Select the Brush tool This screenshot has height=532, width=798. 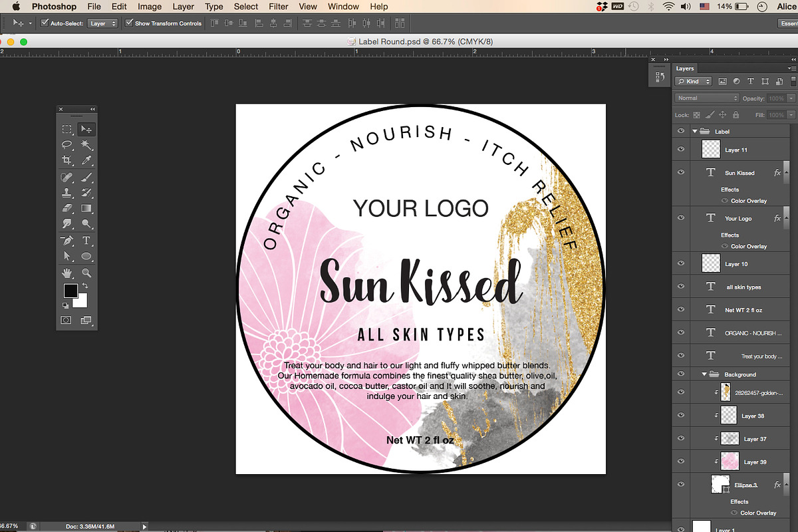(x=86, y=178)
